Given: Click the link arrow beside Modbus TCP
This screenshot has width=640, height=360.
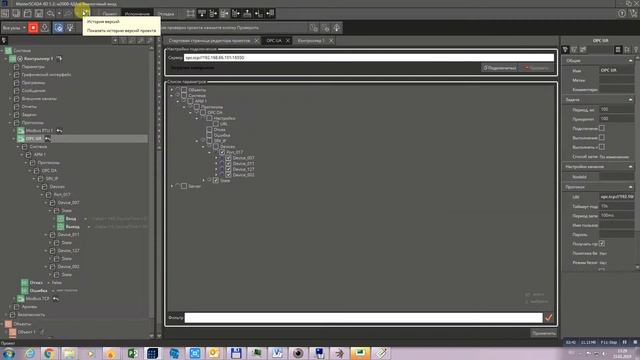Looking at the screenshot, I should pyautogui.click(x=56, y=299).
